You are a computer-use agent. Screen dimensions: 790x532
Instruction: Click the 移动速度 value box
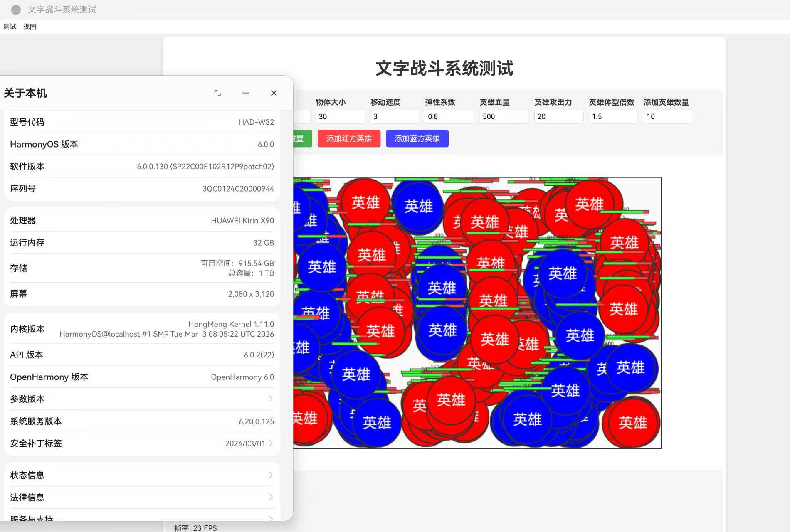(x=395, y=116)
